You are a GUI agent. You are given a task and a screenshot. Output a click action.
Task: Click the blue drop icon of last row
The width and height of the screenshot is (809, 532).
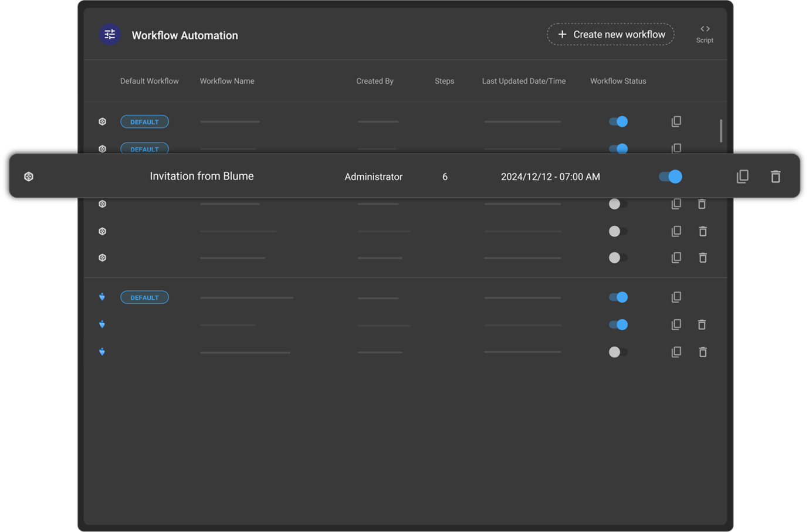[102, 352]
